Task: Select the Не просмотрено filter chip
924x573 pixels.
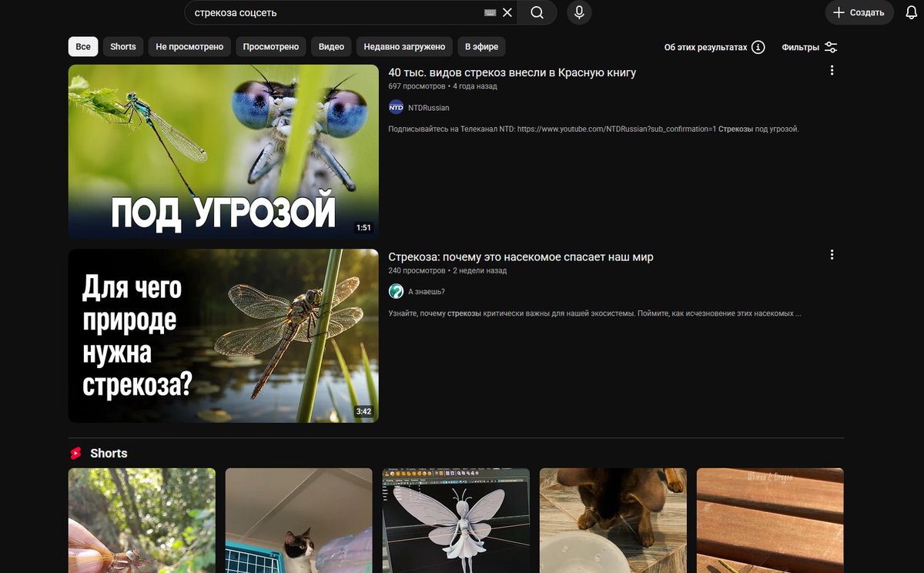Action: pyautogui.click(x=189, y=46)
